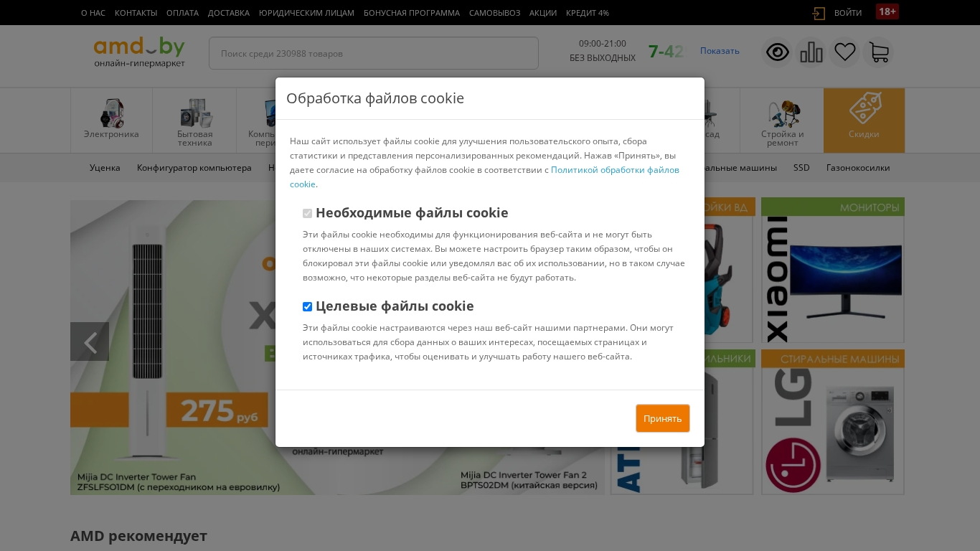
Task: Open ЮРИДИЧЕСКИМ ЛИЦАМ menu item
Action: (306, 13)
